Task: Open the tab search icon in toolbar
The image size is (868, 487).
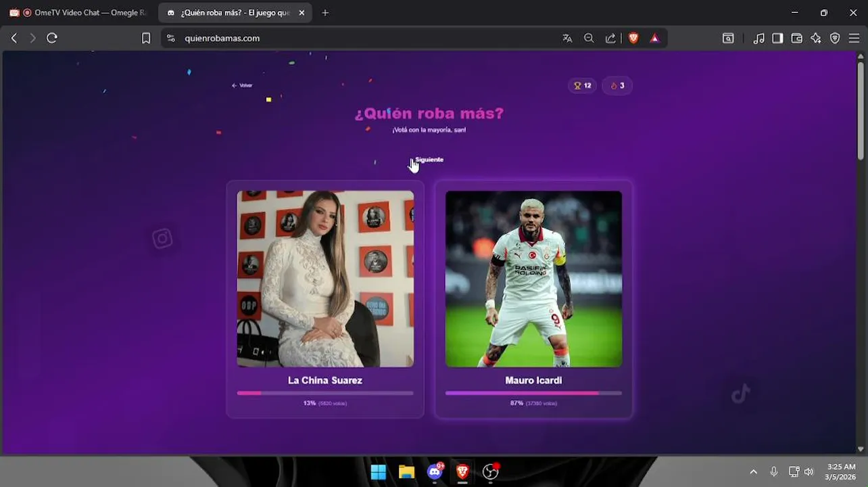Action: click(728, 39)
